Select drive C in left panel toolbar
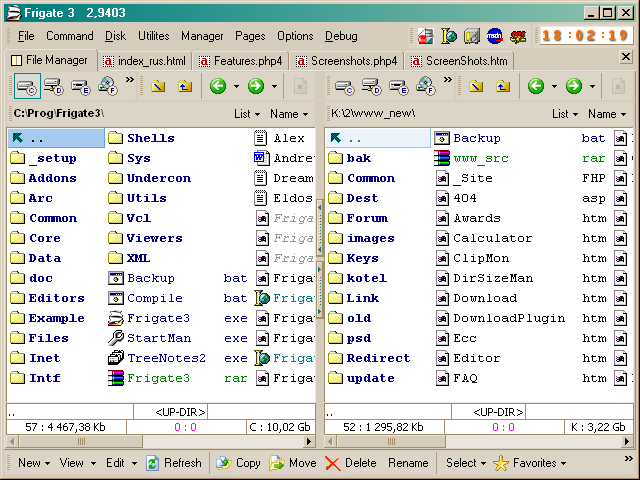The width and height of the screenshot is (640, 480). click(x=27, y=86)
